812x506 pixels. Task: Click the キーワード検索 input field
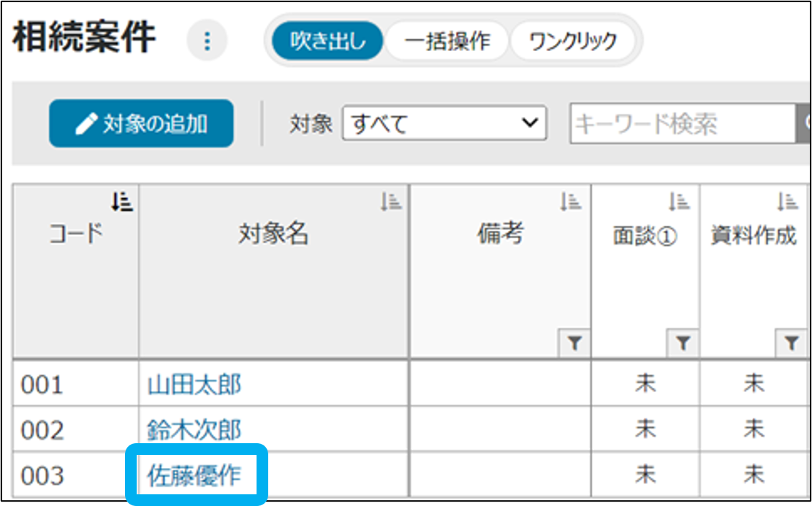(682, 123)
